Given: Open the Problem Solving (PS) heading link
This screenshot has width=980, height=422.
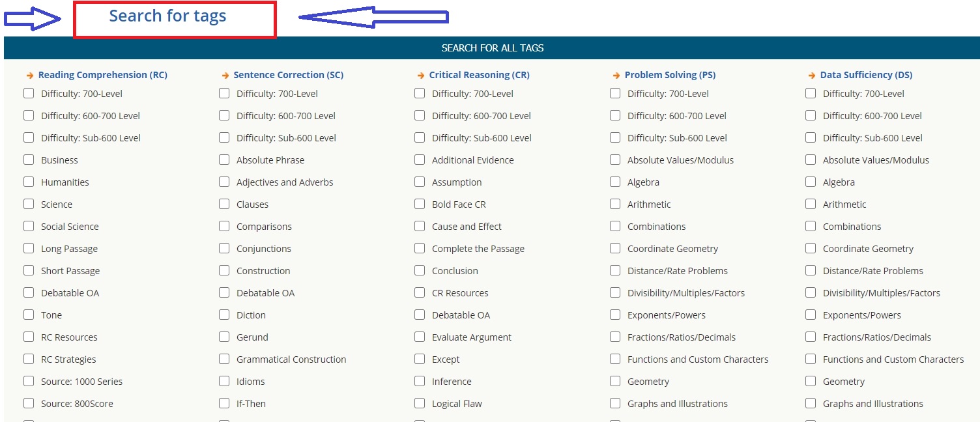Looking at the screenshot, I should tap(670, 75).
